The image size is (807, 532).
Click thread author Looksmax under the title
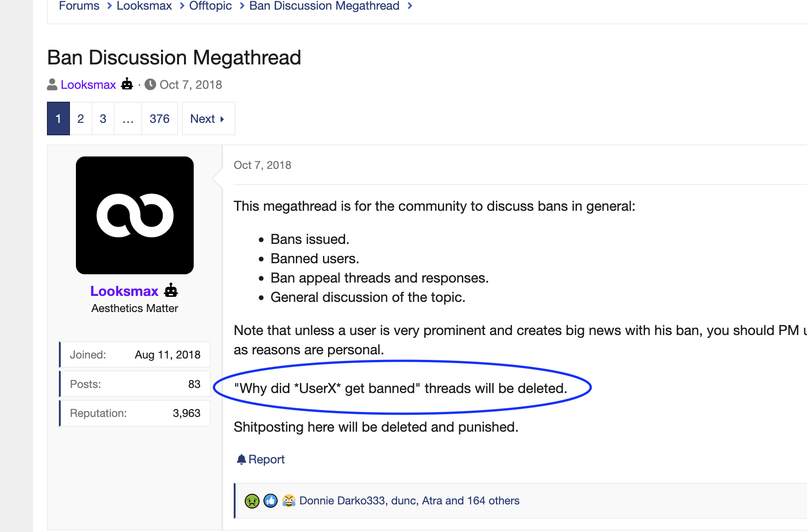click(x=88, y=85)
